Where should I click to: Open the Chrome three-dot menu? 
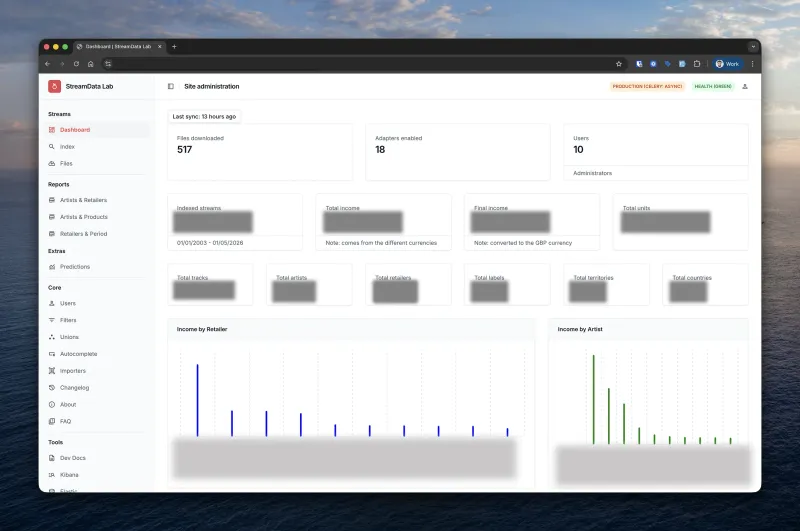tap(752, 64)
